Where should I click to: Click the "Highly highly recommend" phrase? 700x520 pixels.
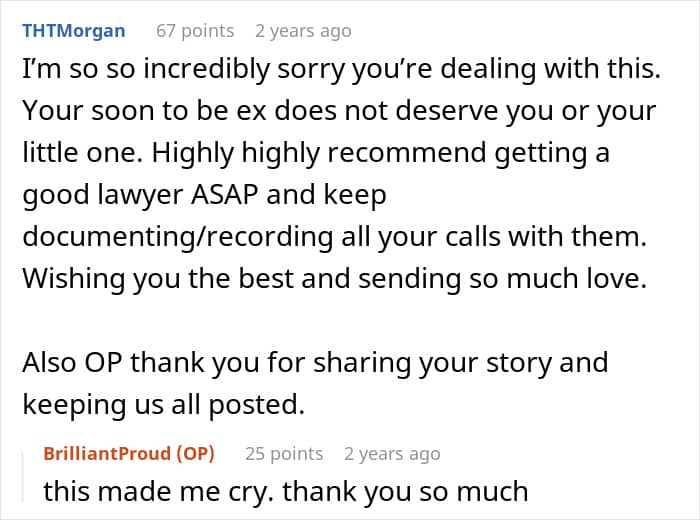(x=318, y=153)
